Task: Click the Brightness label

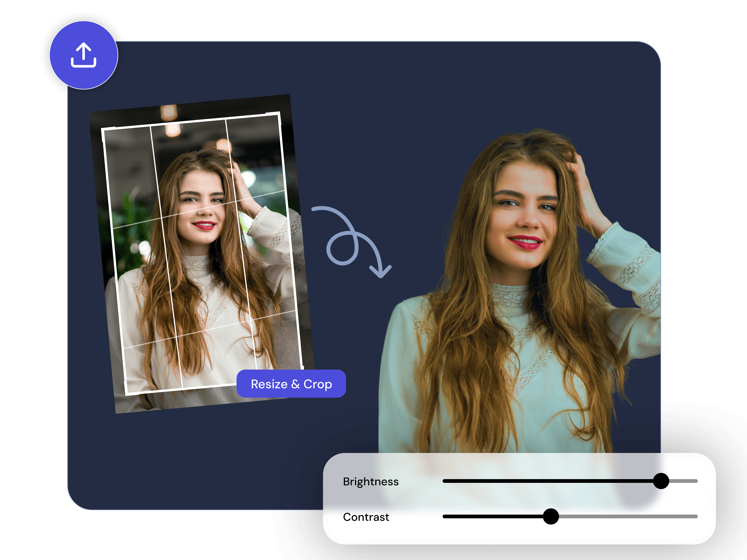Action: click(371, 482)
